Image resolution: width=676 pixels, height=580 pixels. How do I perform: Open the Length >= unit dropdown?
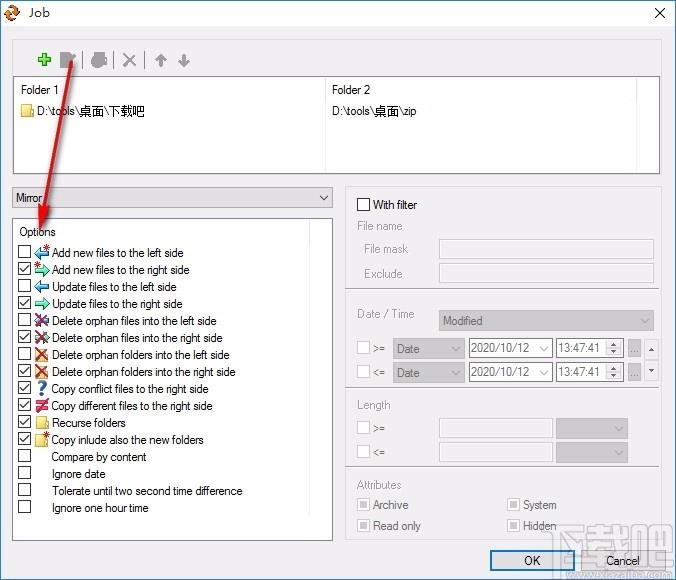[x=592, y=428]
